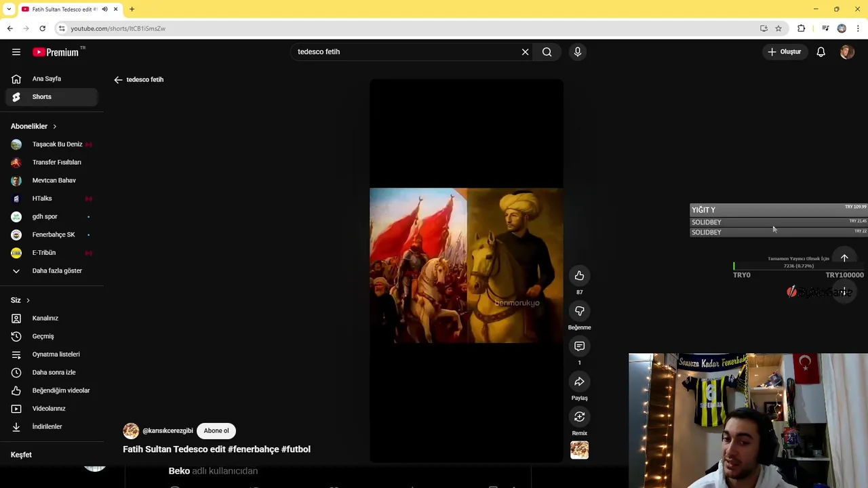Viewport: 868px width, 488px height.
Task: Close the Fatih Sultan Tedesco tab
Action: tap(115, 9)
